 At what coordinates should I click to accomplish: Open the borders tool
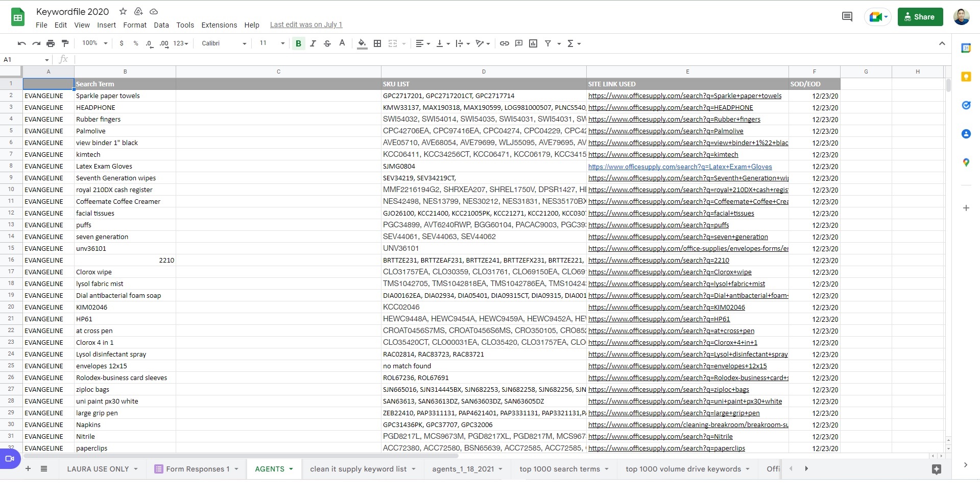[377, 43]
